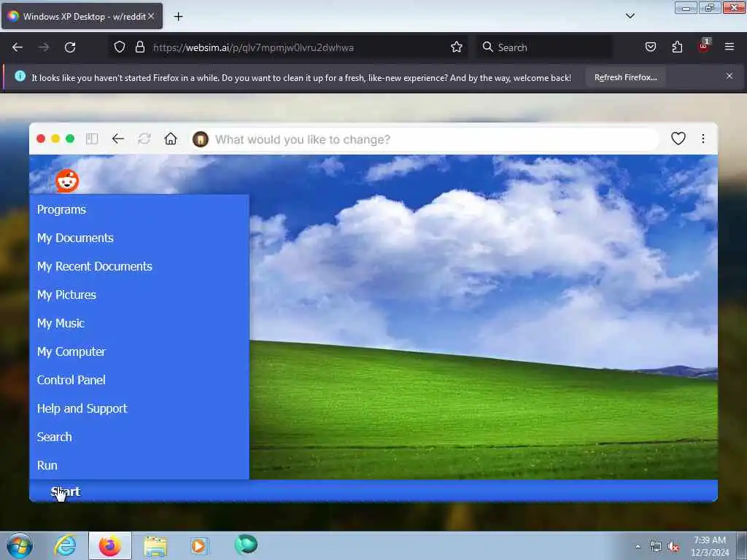Close the Windows XP Desktop tab

coord(151,16)
